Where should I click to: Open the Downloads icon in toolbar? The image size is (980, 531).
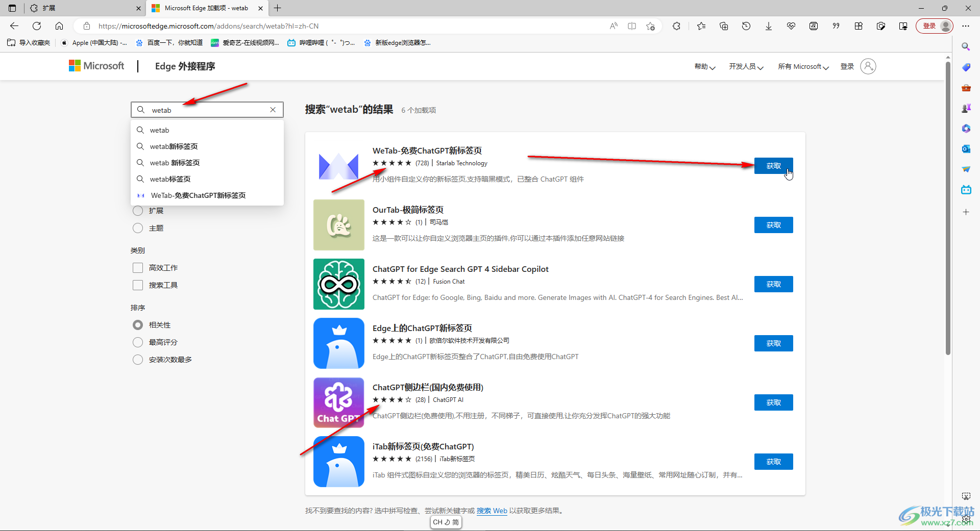[x=768, y=26]
